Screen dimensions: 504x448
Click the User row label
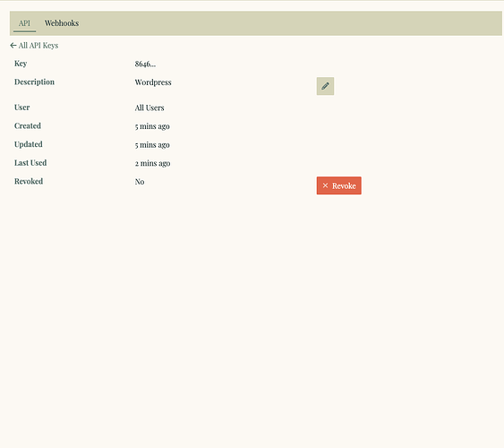click(x=21, y=108)
